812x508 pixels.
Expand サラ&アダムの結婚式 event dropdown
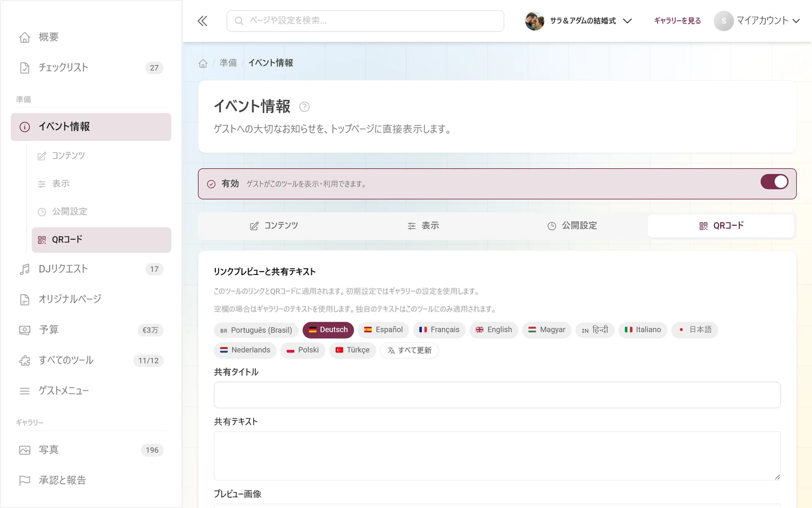[627, 21]
